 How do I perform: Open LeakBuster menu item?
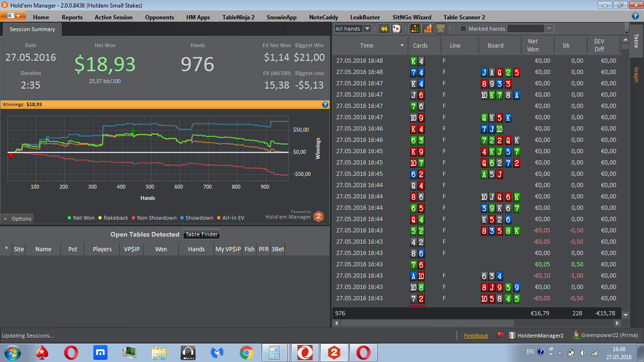(365, 17)
